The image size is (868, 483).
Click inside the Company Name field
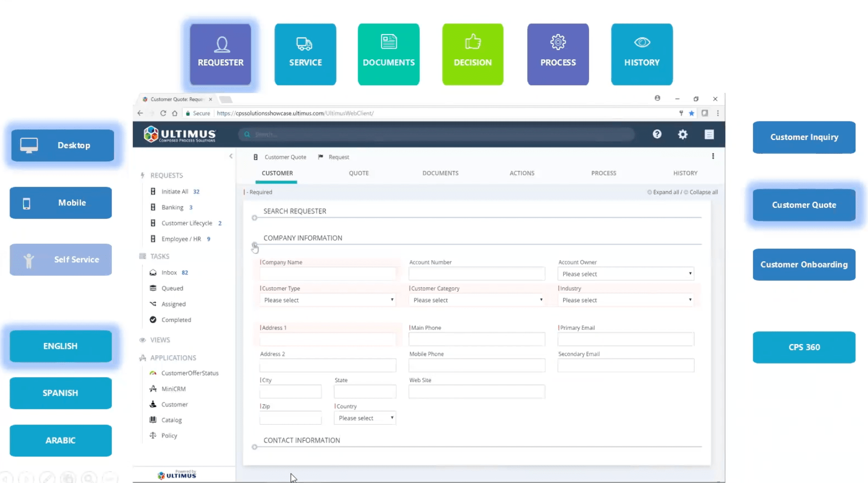tap(327, 274)
